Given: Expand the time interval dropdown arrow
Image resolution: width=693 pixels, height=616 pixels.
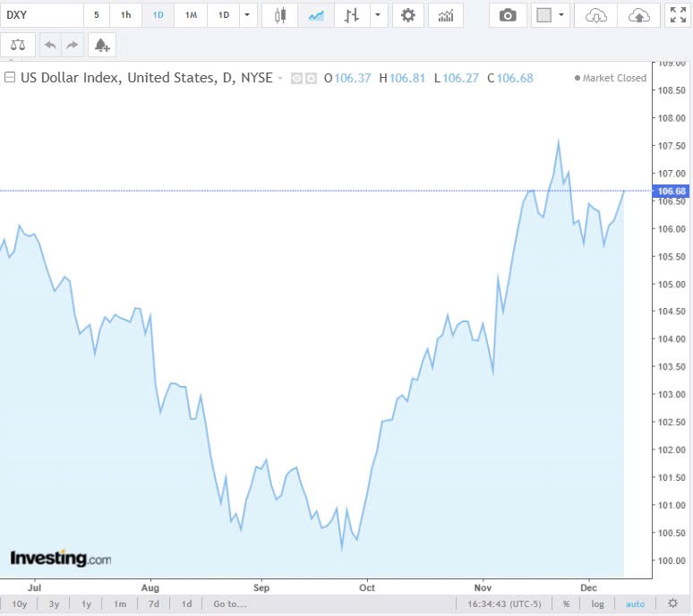Looking at the screenshot, I should coord(246,15).
